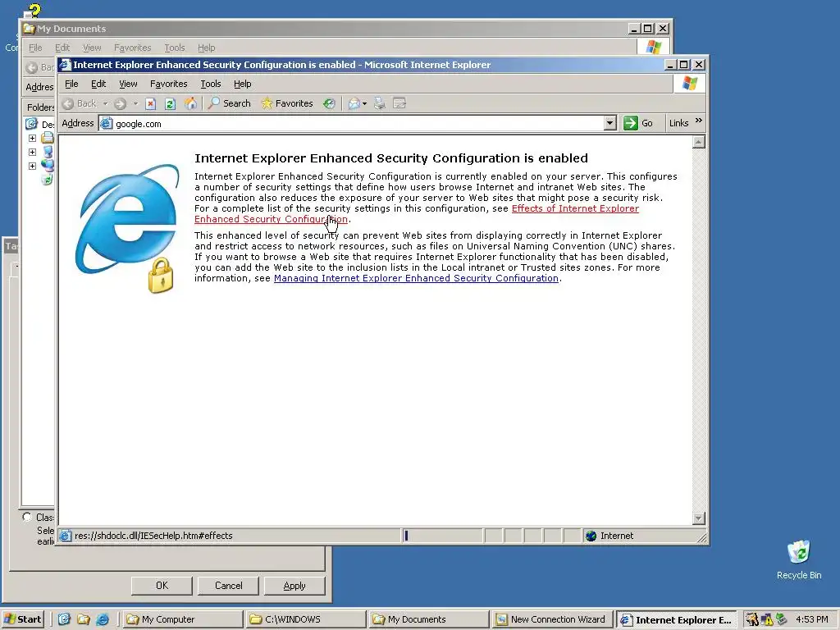Launch Internet Explorer from quick launch
Screen dimensions: 840x630
pyautogui.click(x=103, y=619)
